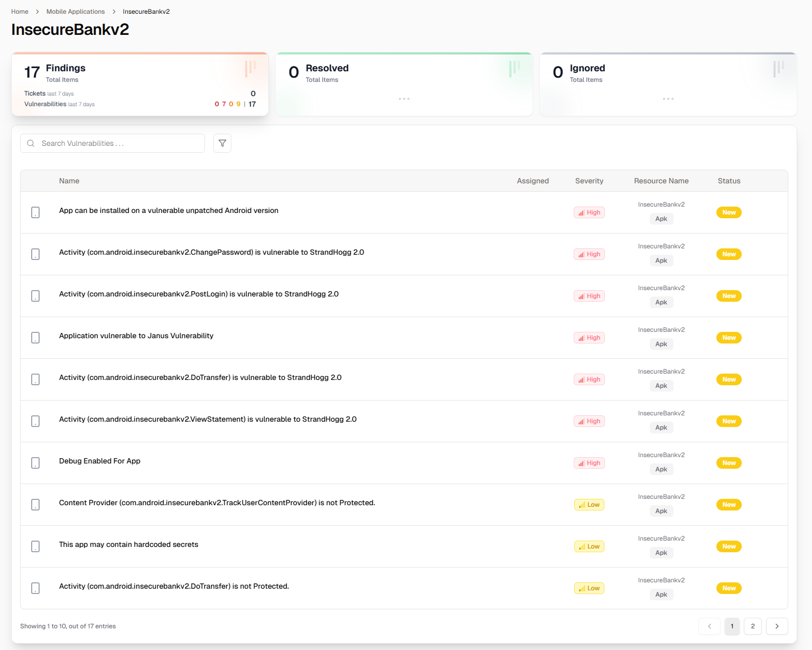This screenshot has width=812, height=650.
Task: Expand the ellipsis menu on the Resolved card
Action: [404, 98]
